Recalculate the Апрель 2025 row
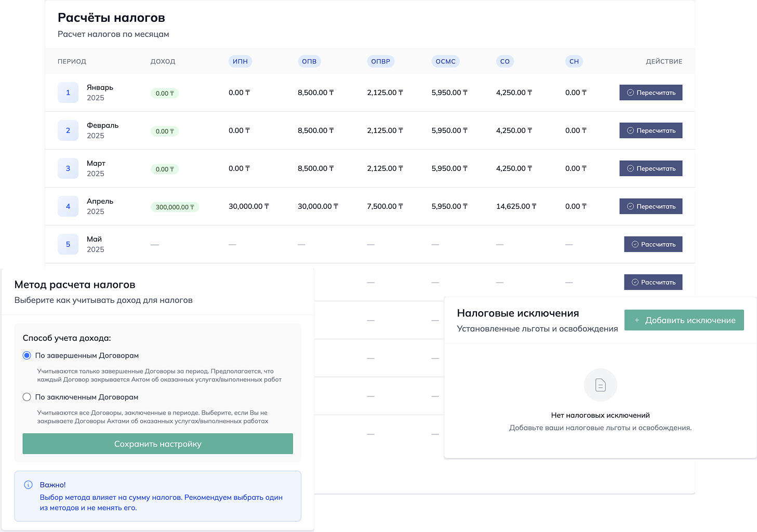 click(650, 206)
